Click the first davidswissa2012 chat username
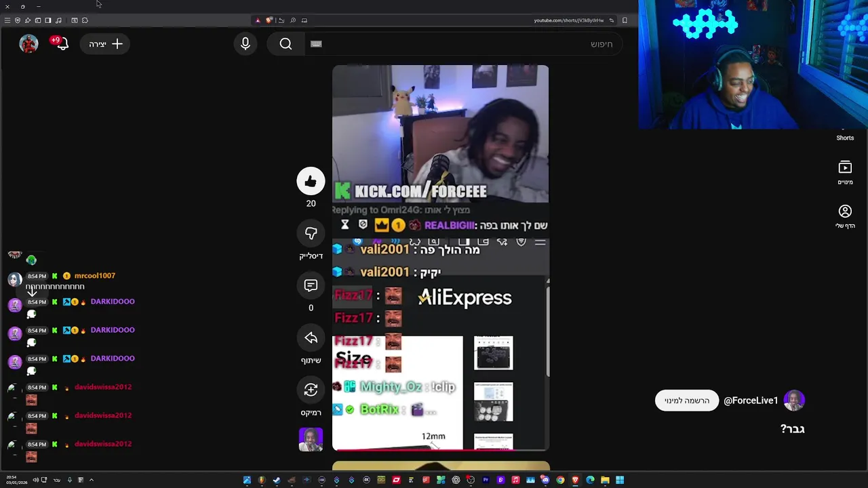 click(x=103, y=387)
